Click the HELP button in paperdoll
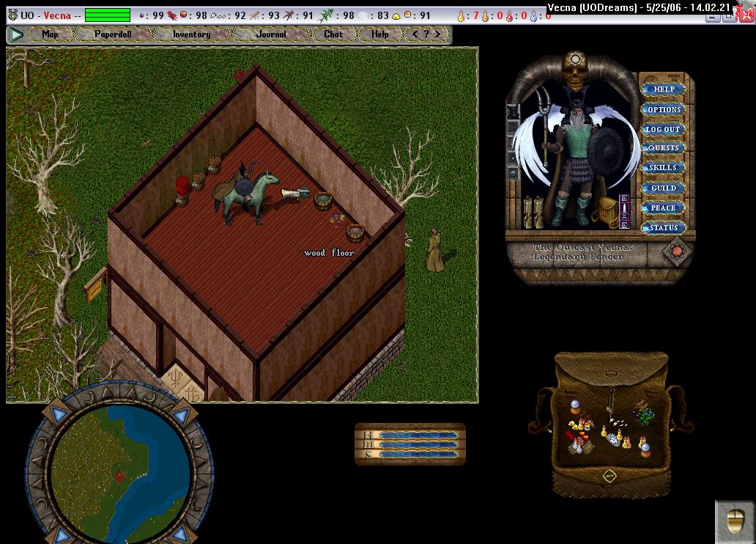Image resolution: width=756 pixels, height=544 pixels. click(x=664, y=89)
